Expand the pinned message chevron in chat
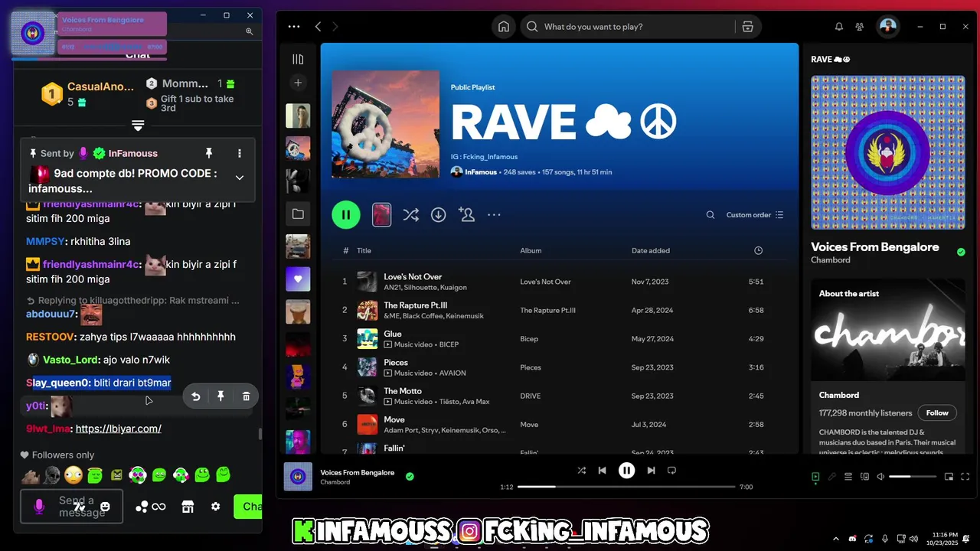The width and height of the screenshot is (980, 551). (240, 178)
